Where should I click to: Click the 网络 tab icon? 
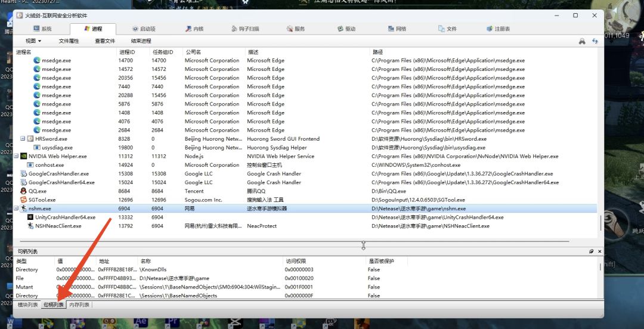pyautogui.click(x=391, y=29)
